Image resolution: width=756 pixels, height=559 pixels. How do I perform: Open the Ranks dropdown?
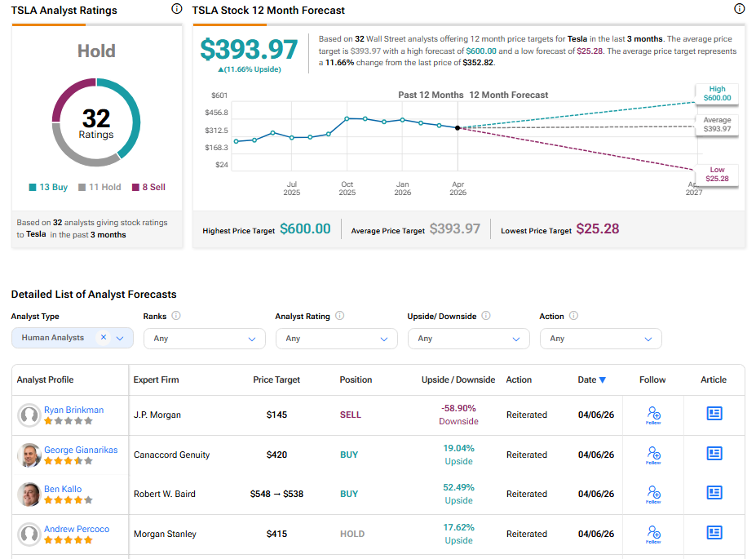pyautogui.click(x=204, y=339)
